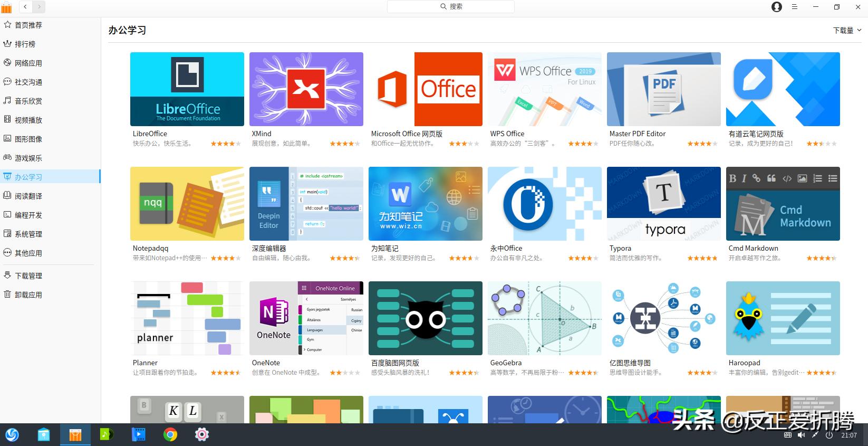868x446 pixels.
Task: Launch Chrome browser from taskbar
Action: [170, 434]
